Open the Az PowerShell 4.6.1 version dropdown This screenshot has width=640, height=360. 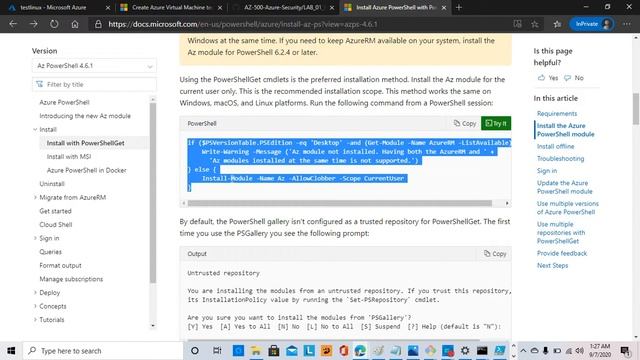[x=94, y=66]
